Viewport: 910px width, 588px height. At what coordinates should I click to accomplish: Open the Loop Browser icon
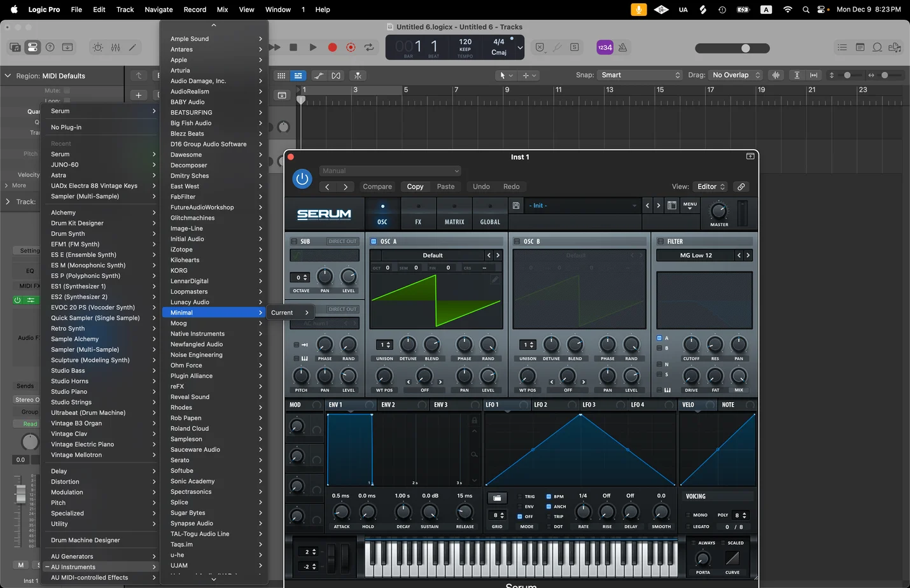[877, 47]
